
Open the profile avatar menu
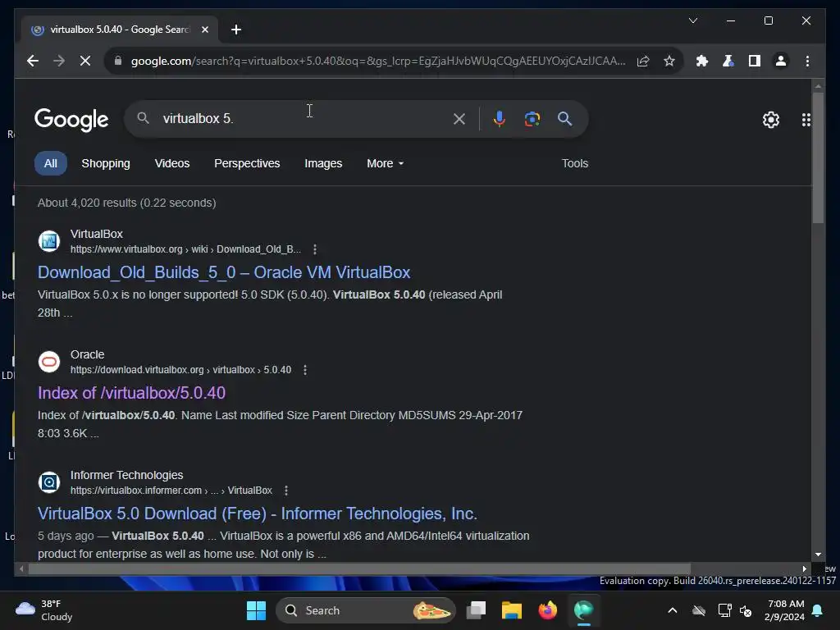click(x=781, y=61)
